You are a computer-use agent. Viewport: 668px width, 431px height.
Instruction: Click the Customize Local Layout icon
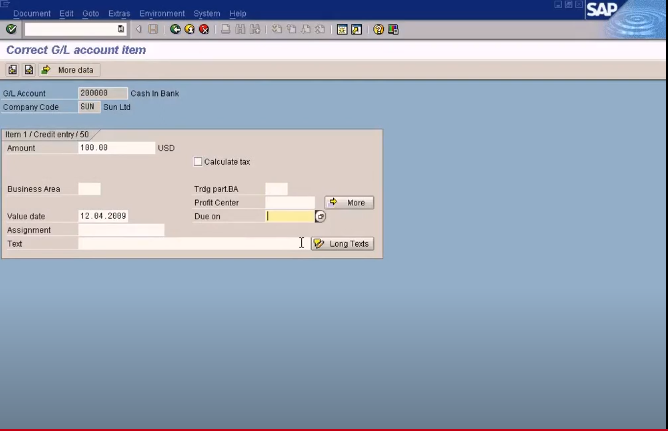click(393, 29)
